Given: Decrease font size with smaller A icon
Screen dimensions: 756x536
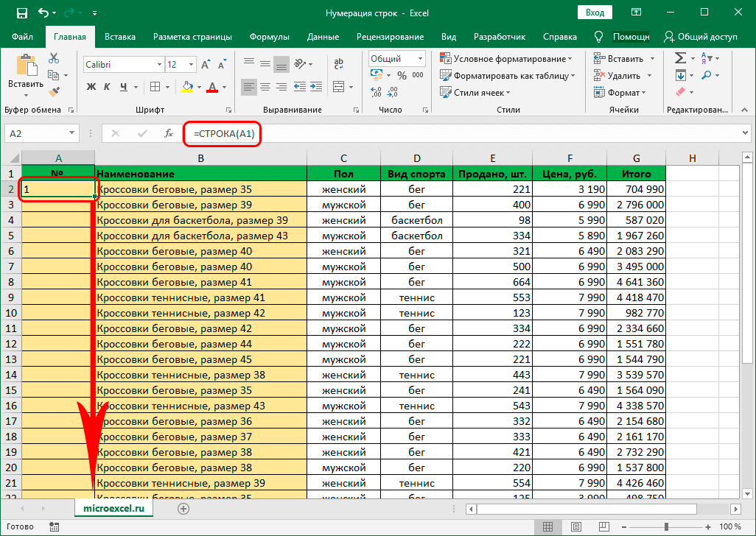Looking at the screenshot, I should pyautogui.click(x=222, y=65).
